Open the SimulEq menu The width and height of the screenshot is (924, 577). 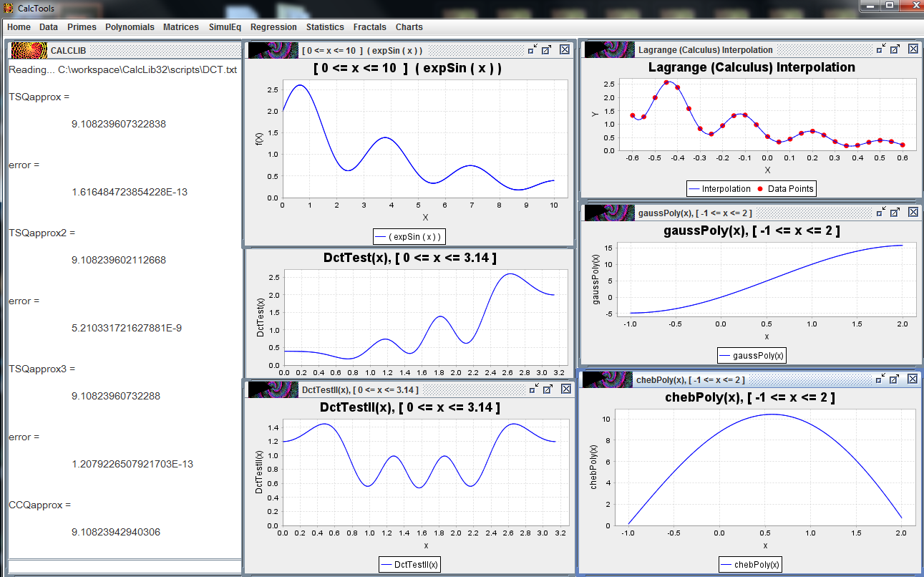point(225,27)
